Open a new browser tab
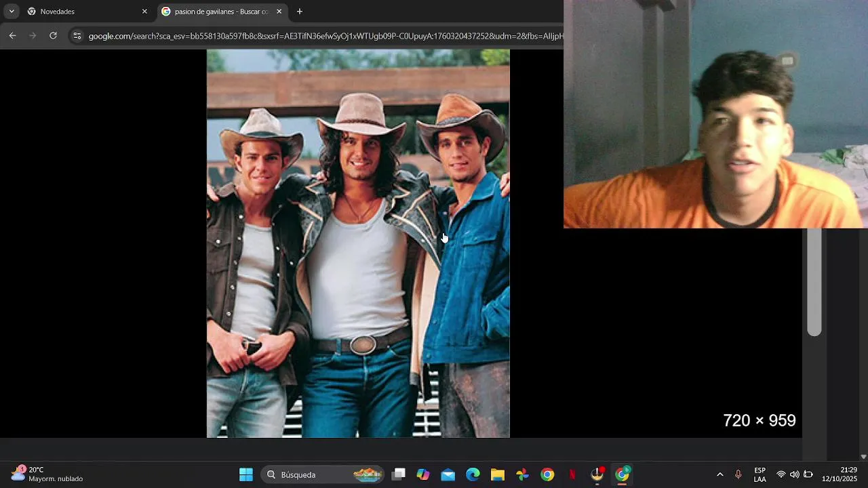The width and height of the screenshot is (868, 488). tap(300, 12)
